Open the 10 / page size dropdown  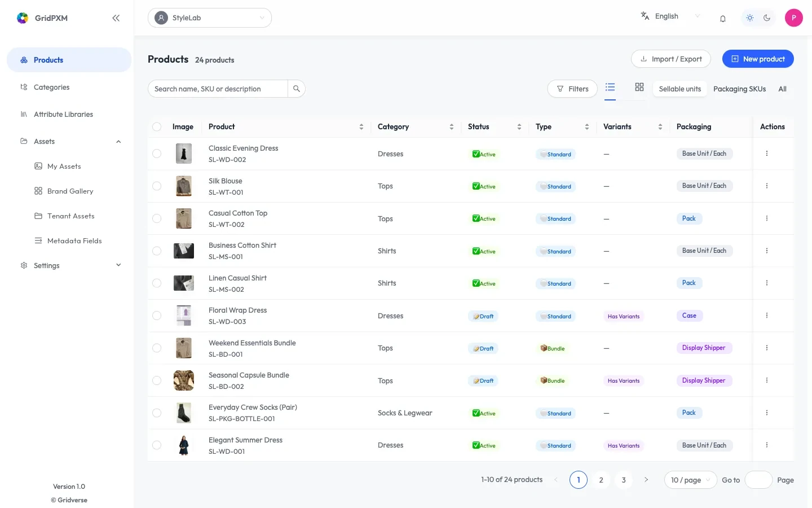point(691,480)
